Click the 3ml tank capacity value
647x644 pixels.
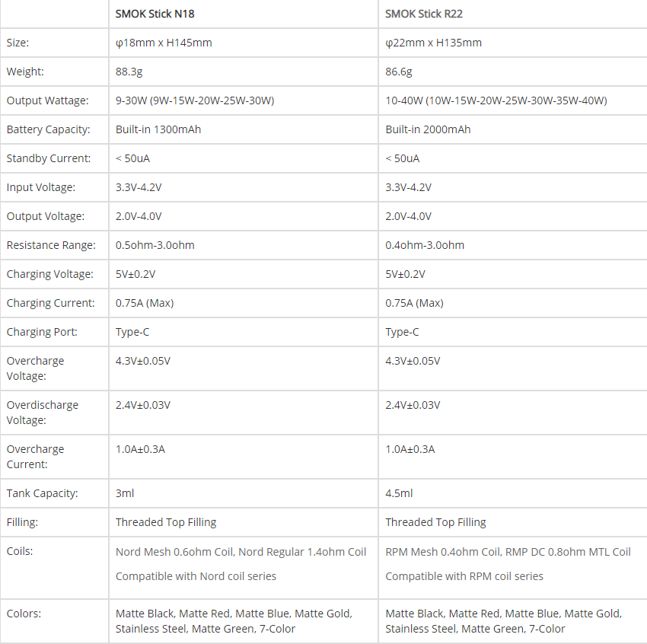(x=125, y=493)
